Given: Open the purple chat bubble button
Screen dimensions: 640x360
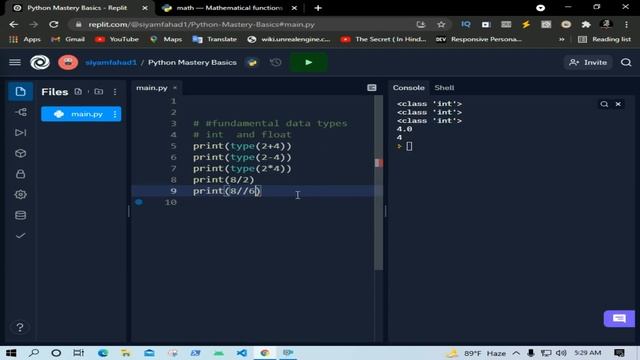Looking at the screenshot, I should tap(619, 318).
